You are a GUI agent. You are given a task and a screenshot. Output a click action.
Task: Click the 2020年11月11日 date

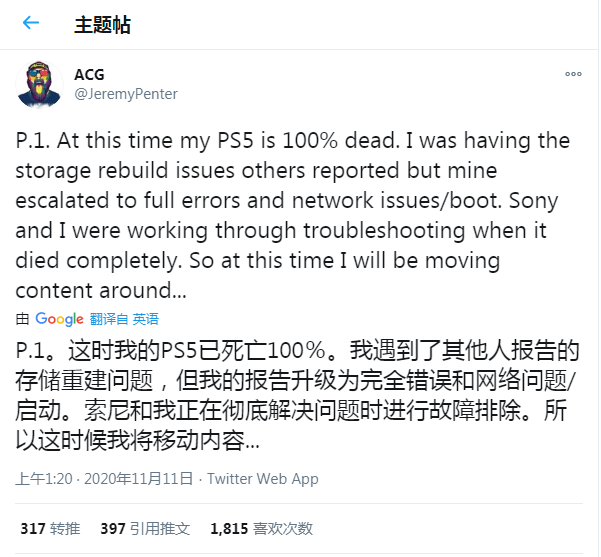coord(136,478)
